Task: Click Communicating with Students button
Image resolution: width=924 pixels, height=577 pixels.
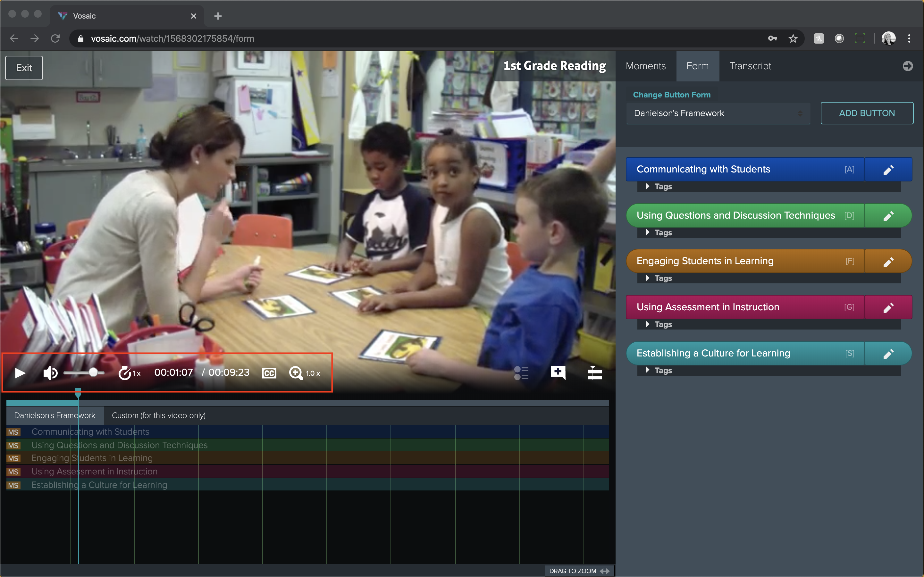Action: click(x=745, y=169)
